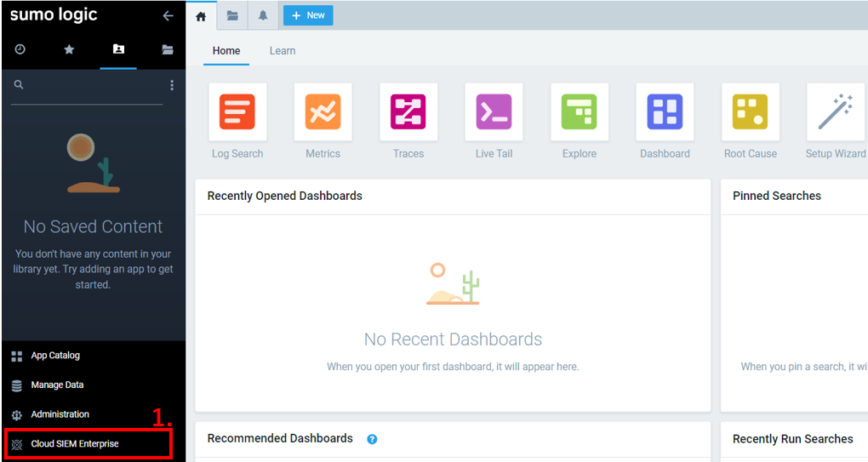Click the sidebar search magnifier icon
Image resolution: width=868 pixels, height=462 pixels.
click(x=19, y=84)
